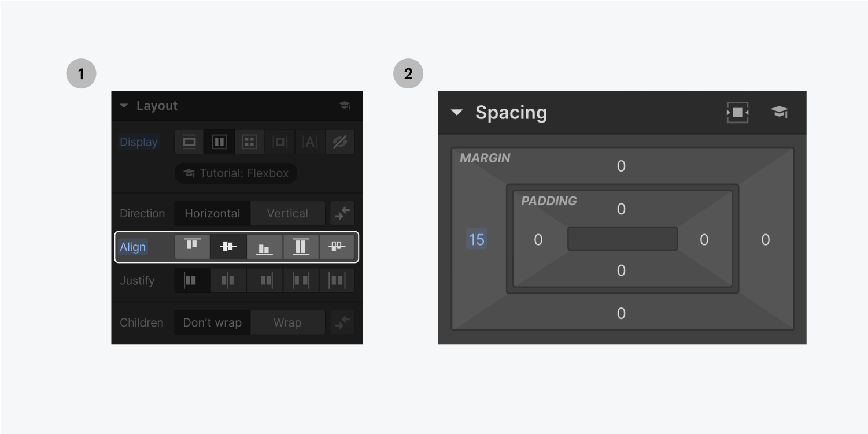Select Don't wrap for children
This screenshot has height=434, width=868.
[212, 322]
